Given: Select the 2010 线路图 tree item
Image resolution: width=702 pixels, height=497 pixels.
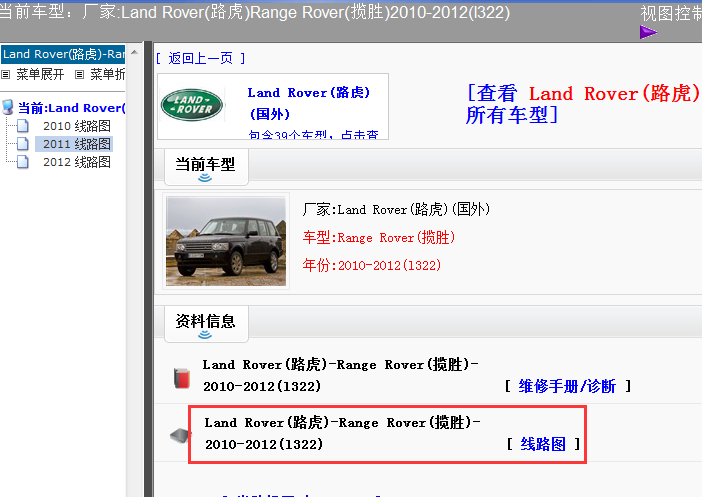Looking at the screenshot, I should (x=77, y=126).
